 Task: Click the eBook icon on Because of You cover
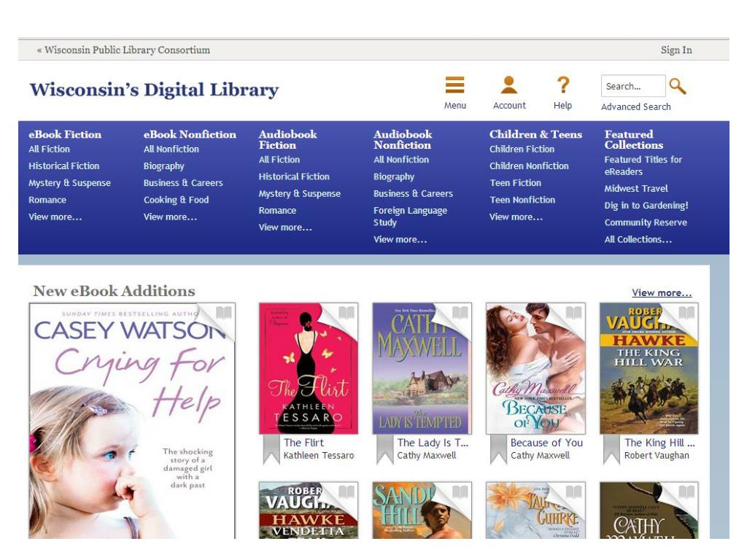pos(573,313)
